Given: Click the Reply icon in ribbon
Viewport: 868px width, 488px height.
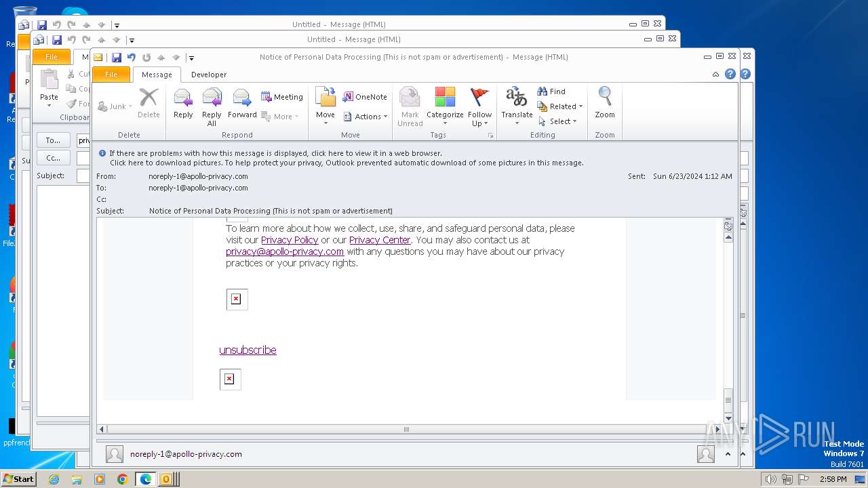Looking at the screenshot, I should coord(183,105).
